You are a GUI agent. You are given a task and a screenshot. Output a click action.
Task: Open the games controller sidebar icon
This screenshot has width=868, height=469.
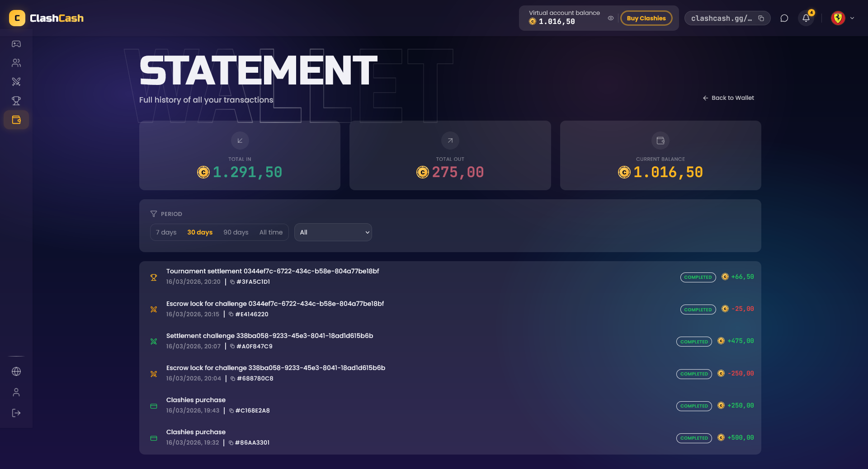click(16, 44)
